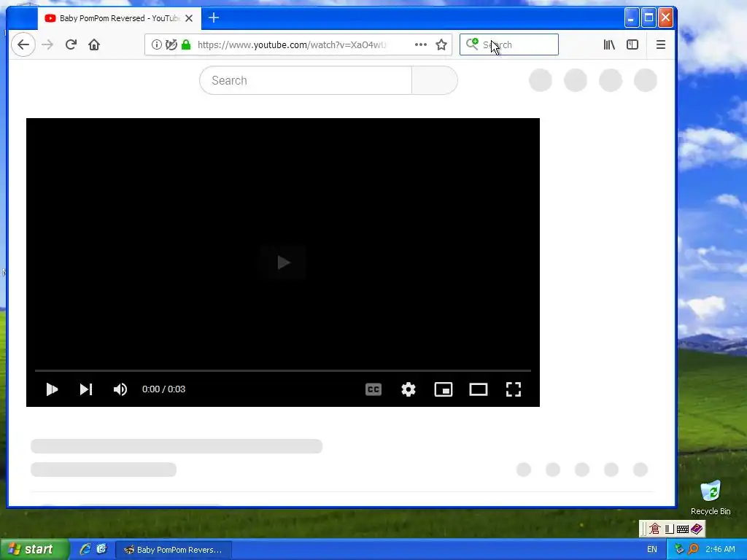Select Baby PomPom Revers... taskbar button
This screenshot has width=747, height=560.
pyautogui.click(x=174, y=550)
